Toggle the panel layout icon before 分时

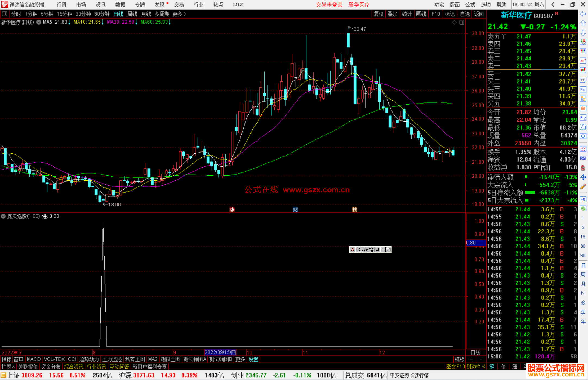[4, 14]
